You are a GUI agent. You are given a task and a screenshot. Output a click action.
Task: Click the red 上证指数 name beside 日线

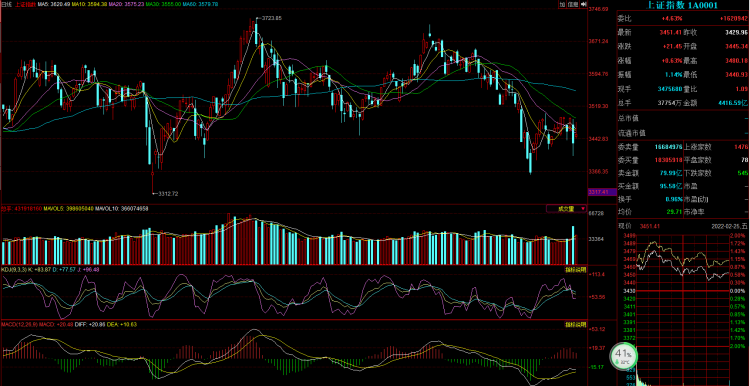click(26, 3)
